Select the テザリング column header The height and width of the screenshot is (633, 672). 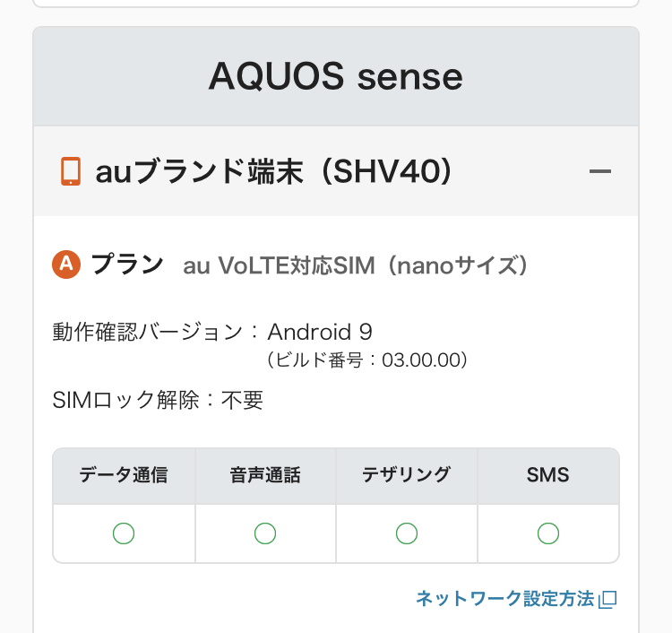[x=407, y=475]
